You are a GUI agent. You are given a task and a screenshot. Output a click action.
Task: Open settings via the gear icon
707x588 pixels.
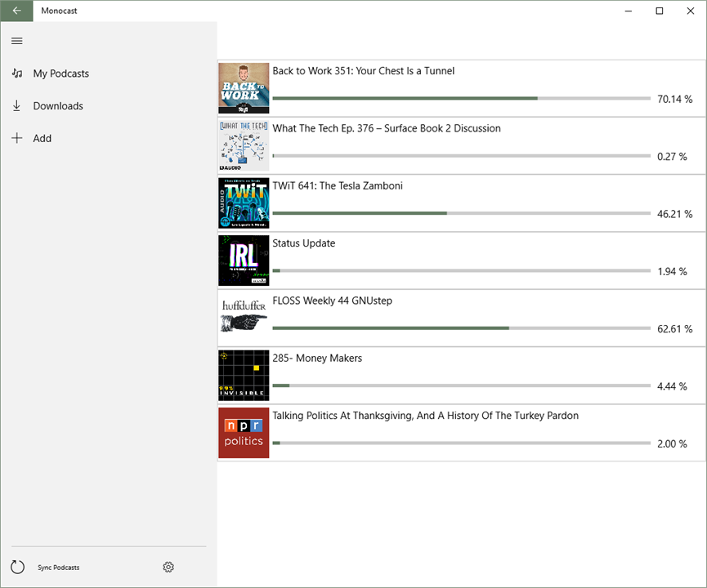tap(168, 567)
